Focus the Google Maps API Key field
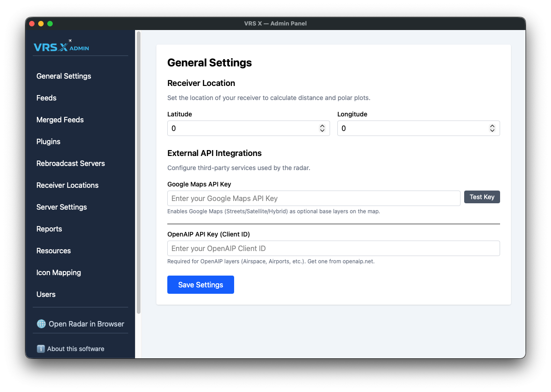551x392 pixels. (x=314, y=198)
